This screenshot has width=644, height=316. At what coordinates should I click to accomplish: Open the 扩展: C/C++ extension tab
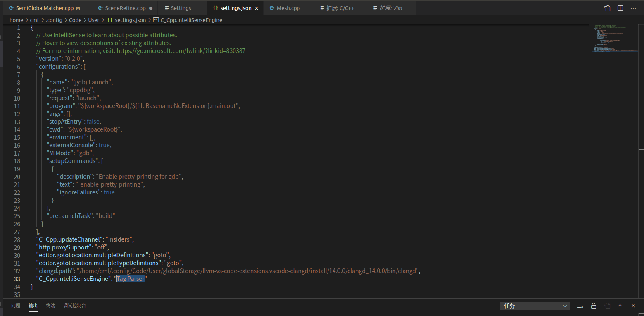(x=340, y=8)
